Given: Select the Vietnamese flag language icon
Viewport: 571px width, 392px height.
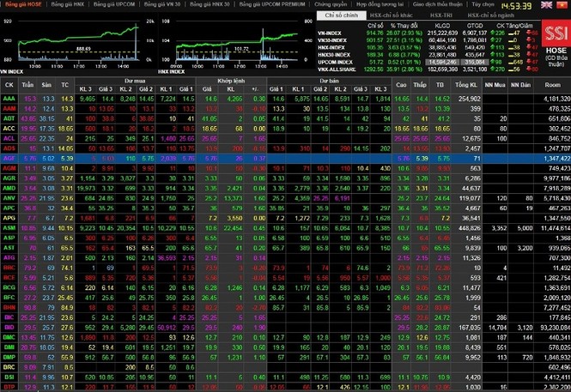Looking at the screenshot, I should (562, 5).
